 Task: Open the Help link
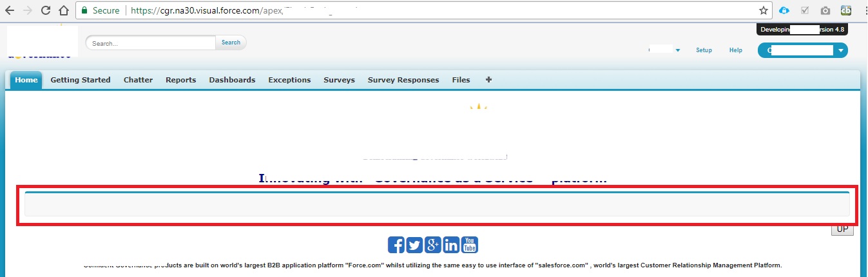(x=735, y=50)
